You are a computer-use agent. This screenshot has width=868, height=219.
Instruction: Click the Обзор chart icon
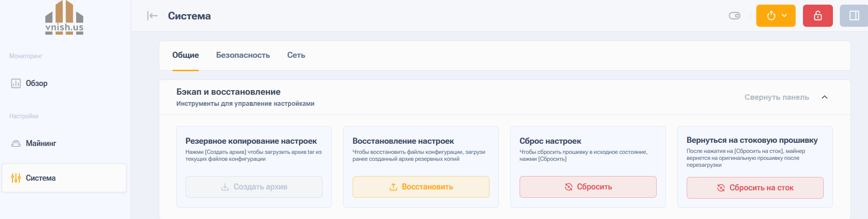[x=16, y=83]
